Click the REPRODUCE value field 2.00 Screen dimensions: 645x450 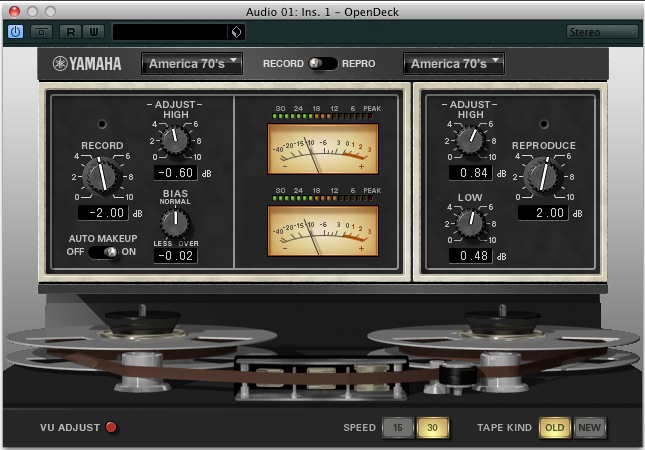click(x=543, y=213)
